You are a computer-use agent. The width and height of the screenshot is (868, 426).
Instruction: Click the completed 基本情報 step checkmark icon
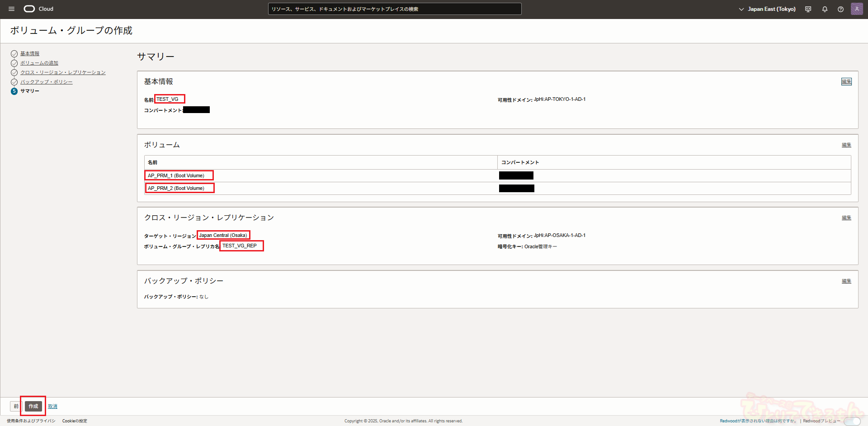click(14, 54)
